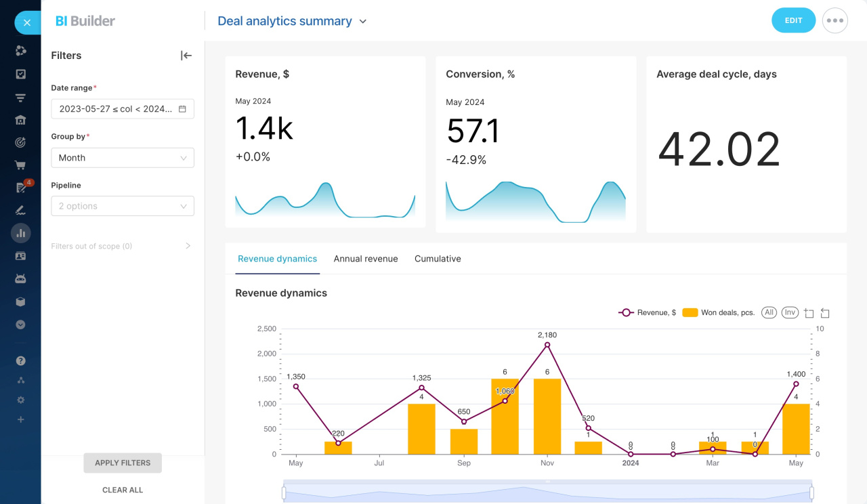The width and height of the screenshot is (867, 504).
Task: Open Deal analytics summary title dropdown
Action: click(x=363, y=22)
